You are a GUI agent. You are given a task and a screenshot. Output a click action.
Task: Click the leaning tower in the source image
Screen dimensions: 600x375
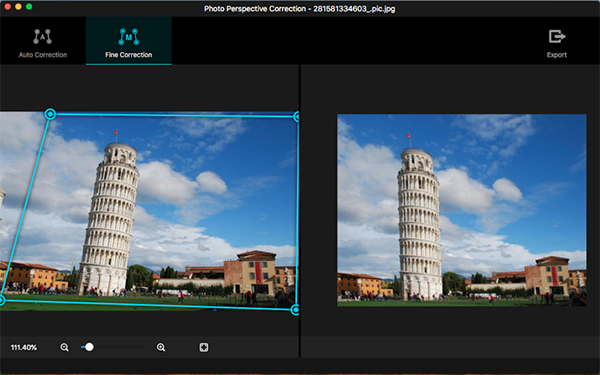tap(109, 218)
